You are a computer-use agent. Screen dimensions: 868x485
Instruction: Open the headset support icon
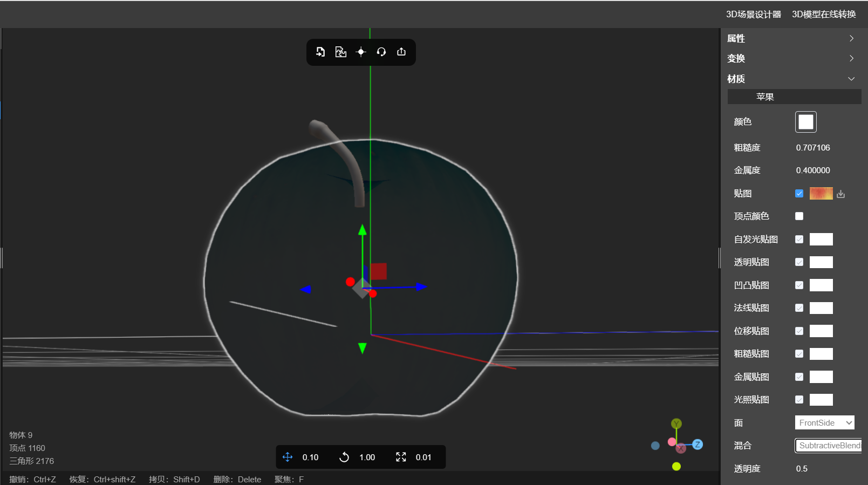pyautogui.click(x=381, y=52)
